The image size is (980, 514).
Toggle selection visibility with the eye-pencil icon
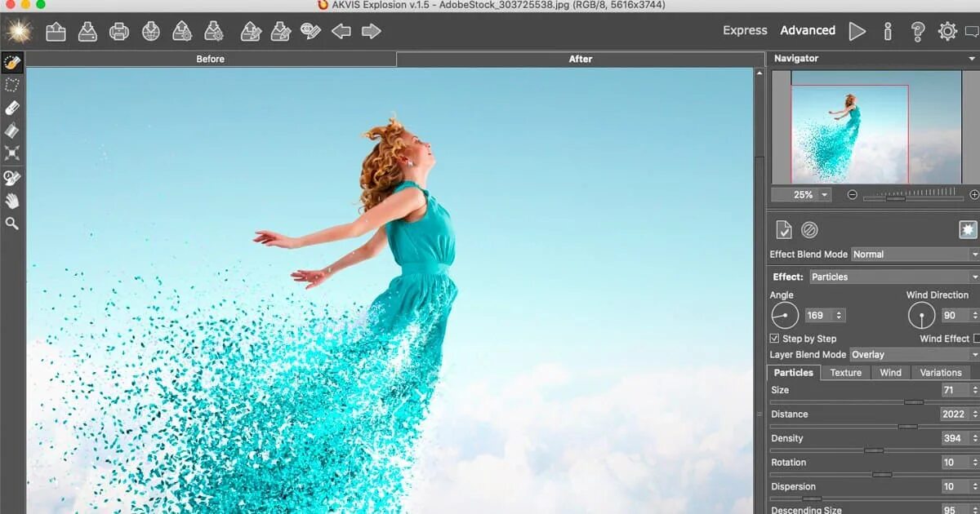click(310, 32)
